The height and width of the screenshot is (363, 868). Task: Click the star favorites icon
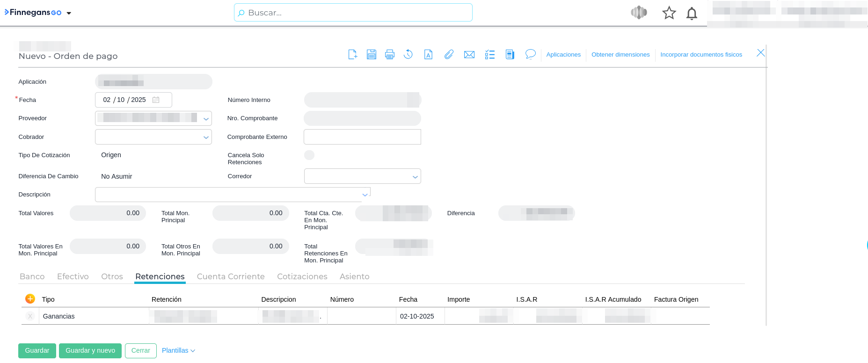point(669,13)
